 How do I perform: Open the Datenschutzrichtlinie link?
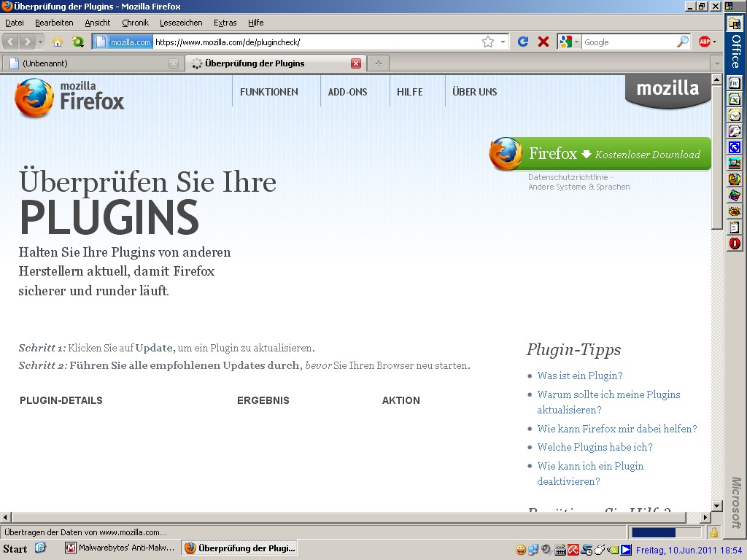[568, 177]
